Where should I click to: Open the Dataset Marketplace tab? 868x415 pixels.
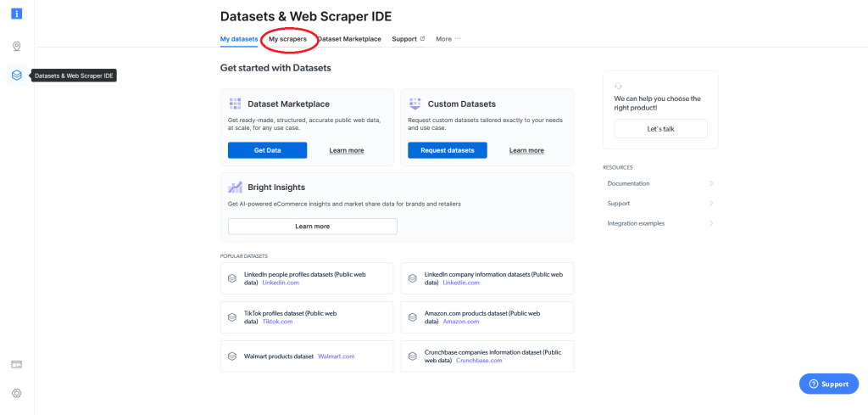[x=349, y=39]
